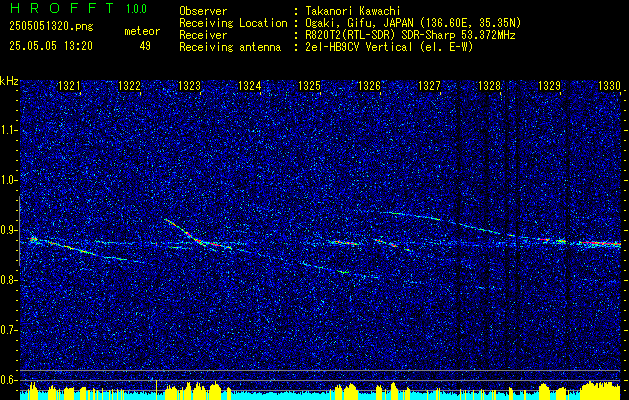Click the date stamp 25.05.05 13:20

tap(51, 46)
